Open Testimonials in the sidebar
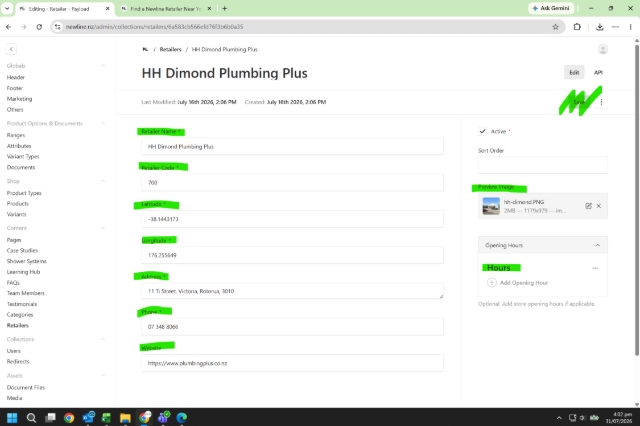Viewport: 640px width, 426px height. 22,304
